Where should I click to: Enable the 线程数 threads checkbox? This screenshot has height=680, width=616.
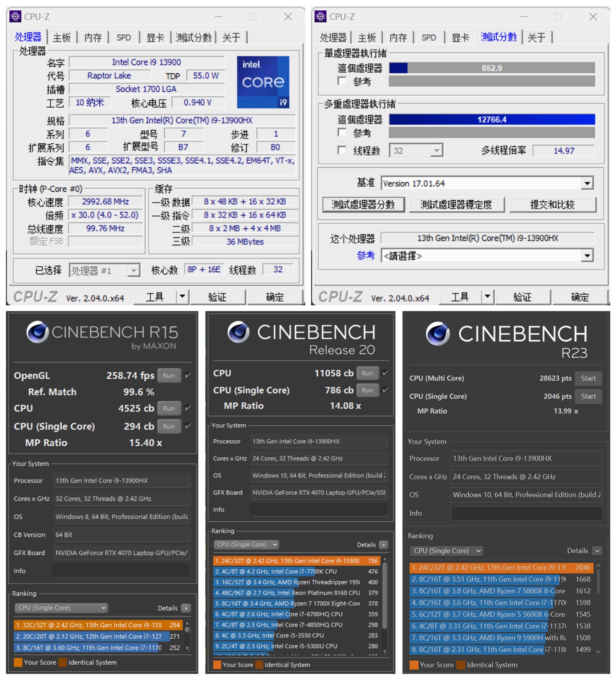tap(342, 150)
